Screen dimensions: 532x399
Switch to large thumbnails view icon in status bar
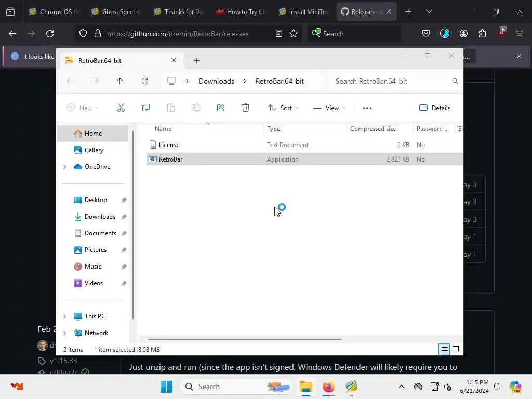(x=456, y=349)
